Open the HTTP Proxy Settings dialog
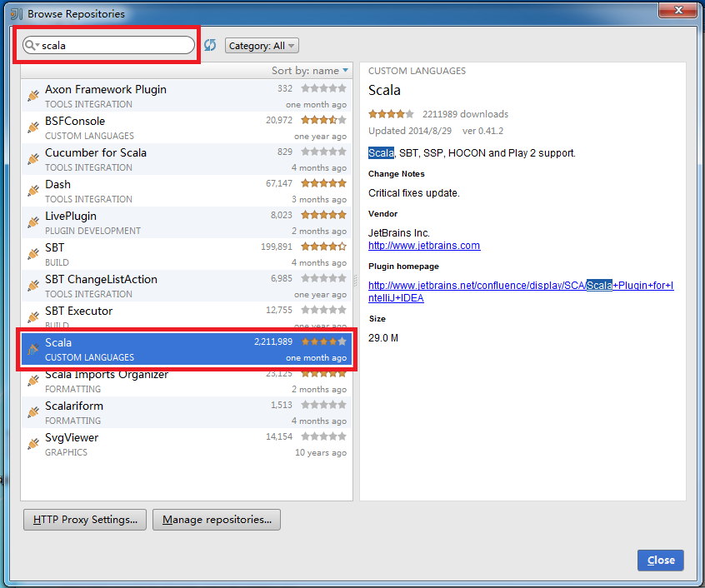This screenshot has width=705, height=588. 85,520
